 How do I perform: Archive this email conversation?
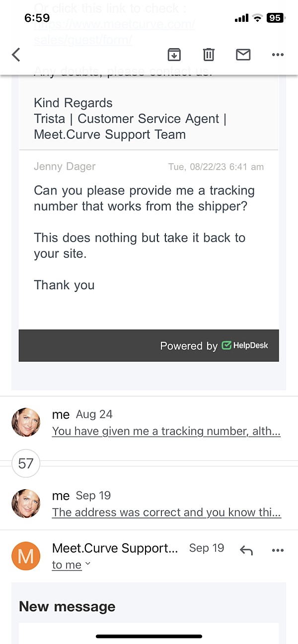[174, 55]
